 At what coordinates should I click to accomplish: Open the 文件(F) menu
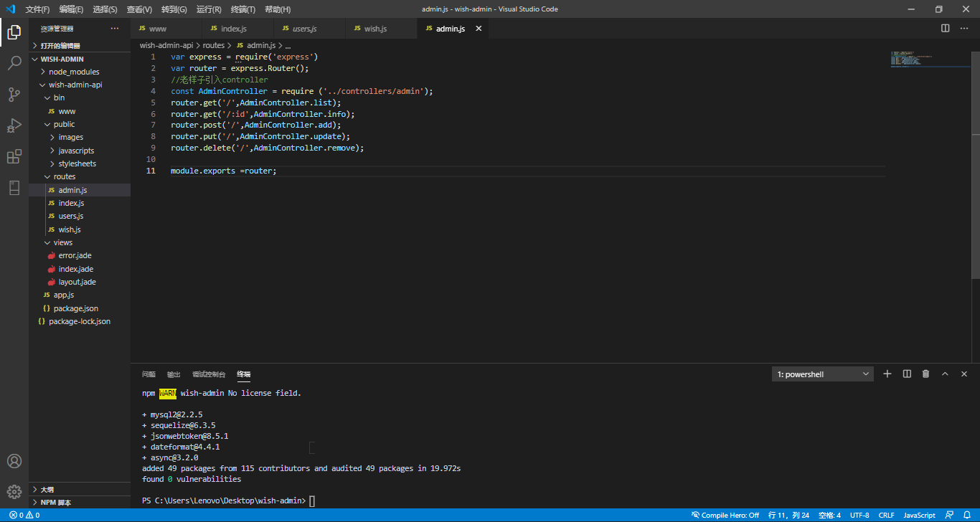pos(37,9)
